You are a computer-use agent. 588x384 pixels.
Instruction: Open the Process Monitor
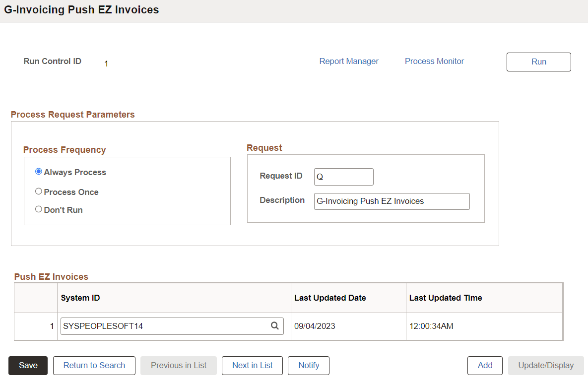434,61
